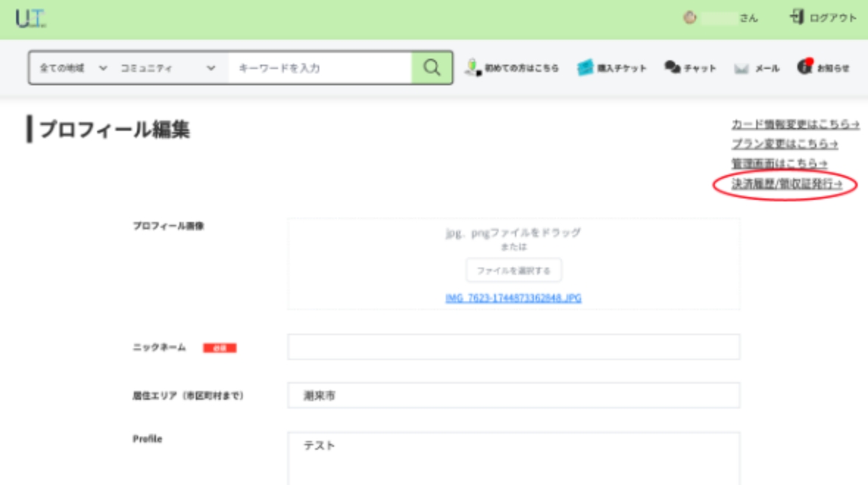Viewport: 868px width, 485px height.
Task: Open the first-time visitor guide icon
Action: coord(473,68)
